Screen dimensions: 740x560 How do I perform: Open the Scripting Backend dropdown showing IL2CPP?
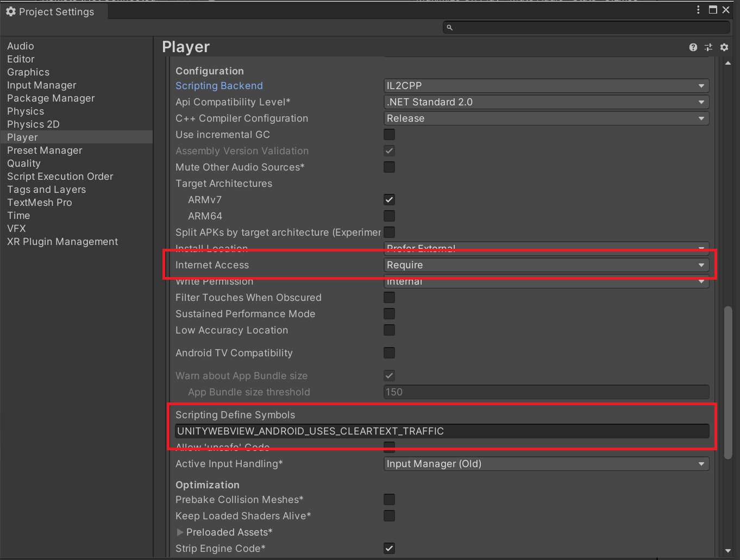tap(546, 85)
